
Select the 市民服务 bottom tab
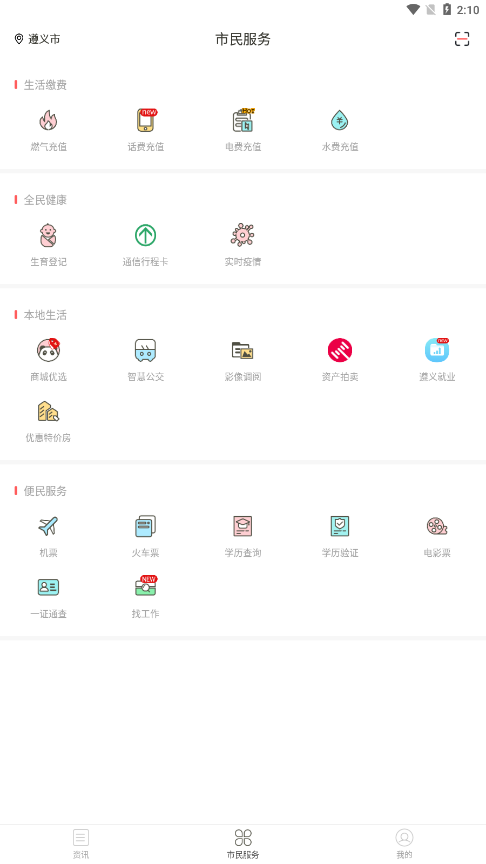click(x=243, y=844)
